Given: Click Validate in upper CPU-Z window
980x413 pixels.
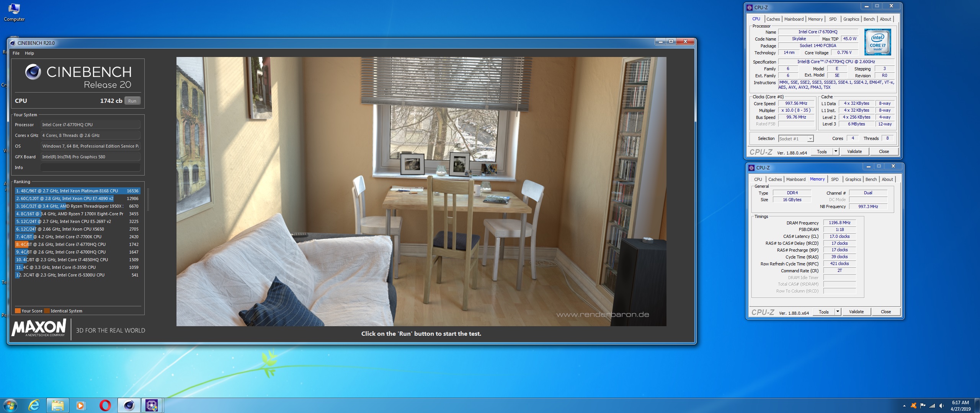Looking at the screenshot, I should click(x=854, y=152).
